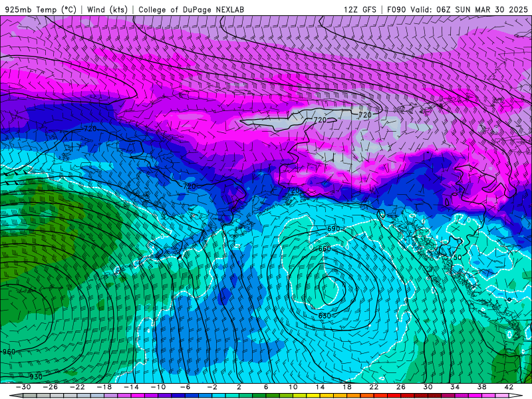The image size is (532, 399).
Task: Click the '630' contour label
Action: coord(325,315)
